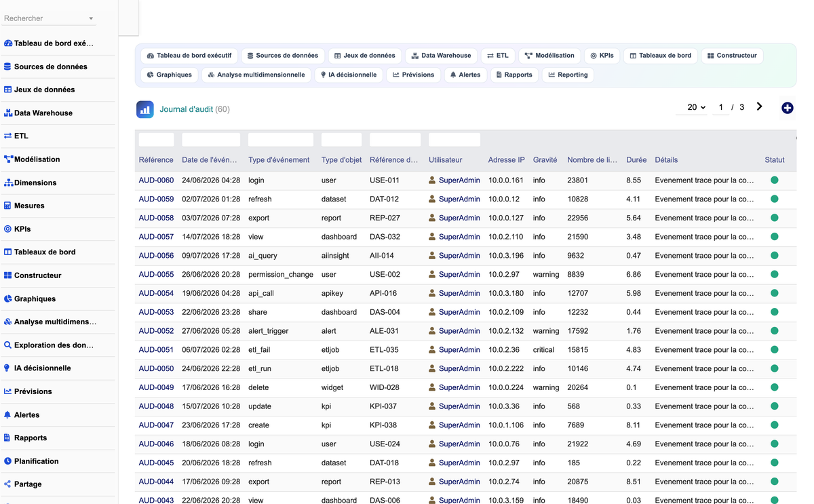Viewport: 814px width, 504px height.
Task: Open KPIs in sidebar
Action: [18, 229]
